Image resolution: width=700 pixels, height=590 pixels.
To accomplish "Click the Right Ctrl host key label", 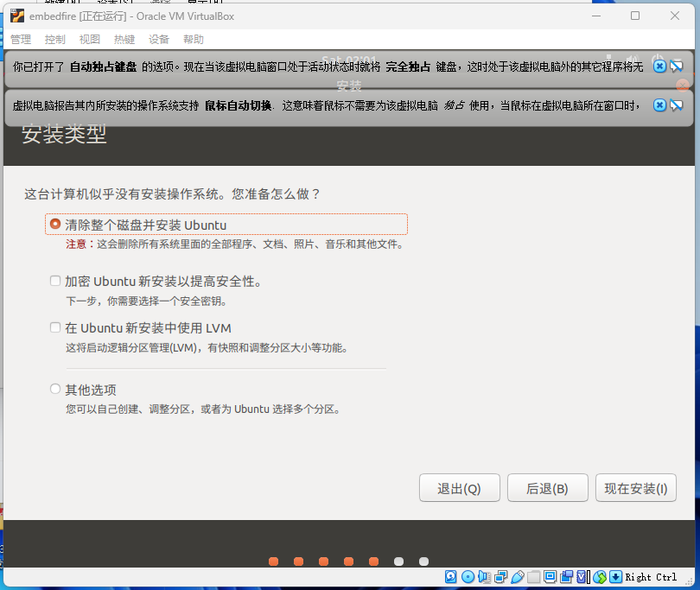I will click(651, 577).
